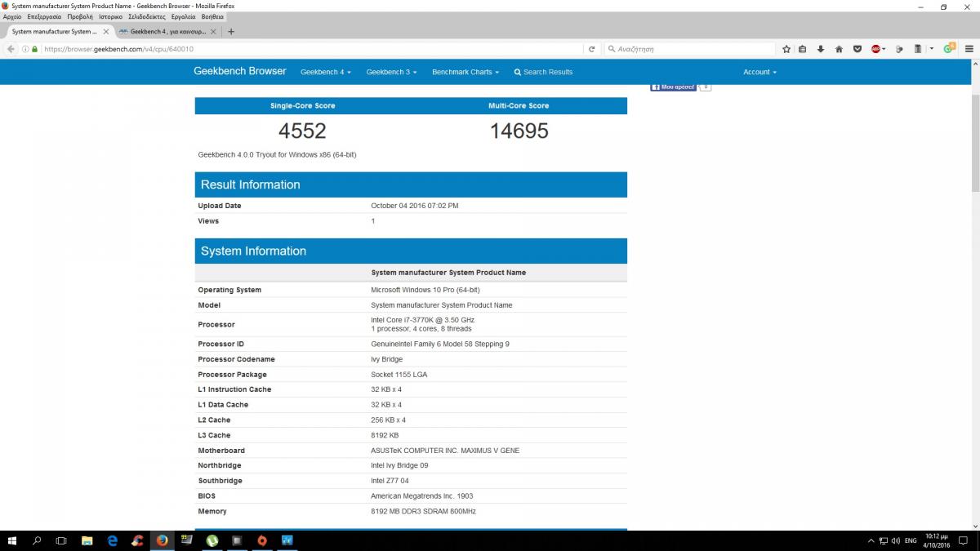This screenshot has height=551, width=980.
Task: Click '8192 MB DDR3 SDRAM 800MHz' memory value
Action: pos(423,512)
